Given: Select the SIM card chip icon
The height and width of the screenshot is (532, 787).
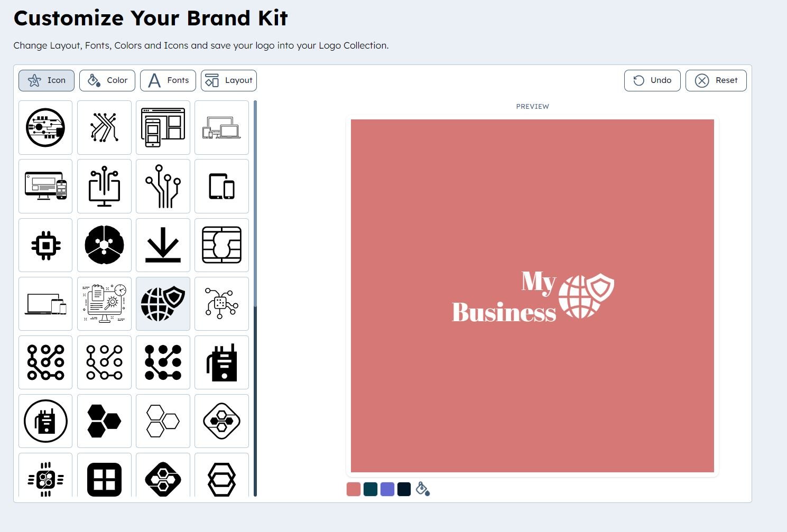Looking at the screenshot, I should [221, 245].
